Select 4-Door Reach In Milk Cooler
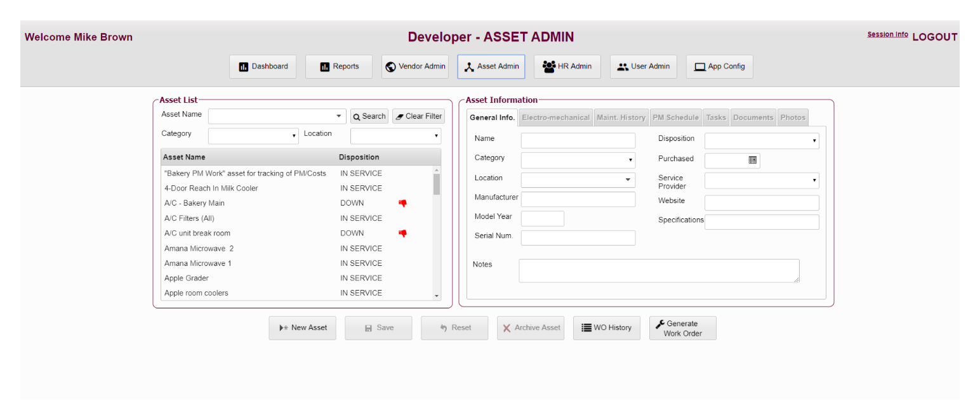980x420 pixels. [297, 188]
